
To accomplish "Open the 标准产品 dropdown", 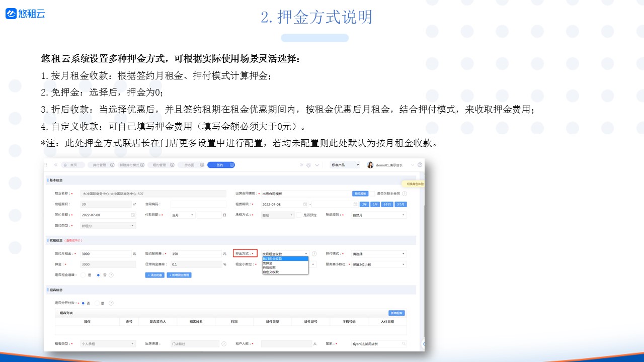I will click(345, 165).
